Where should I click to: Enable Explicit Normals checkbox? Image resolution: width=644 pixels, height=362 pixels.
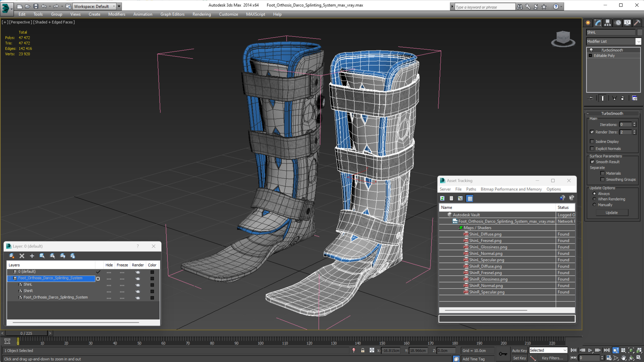(x=592, y=148)
